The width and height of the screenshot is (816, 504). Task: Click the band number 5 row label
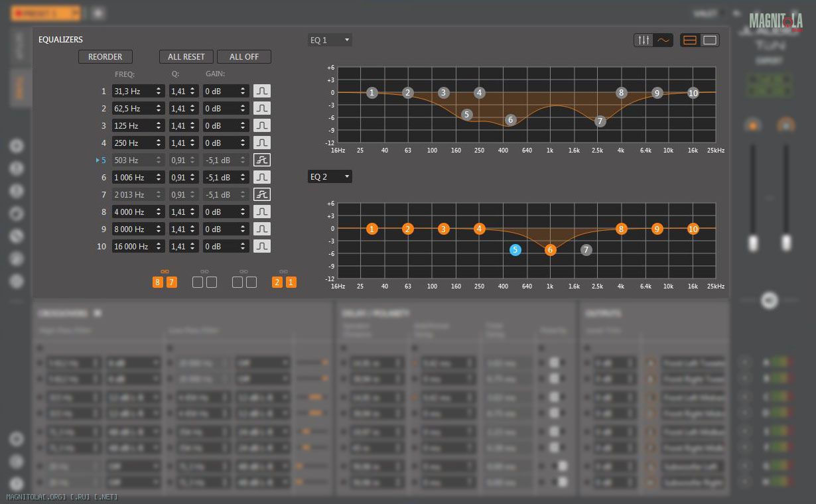[x=103, y=160]
